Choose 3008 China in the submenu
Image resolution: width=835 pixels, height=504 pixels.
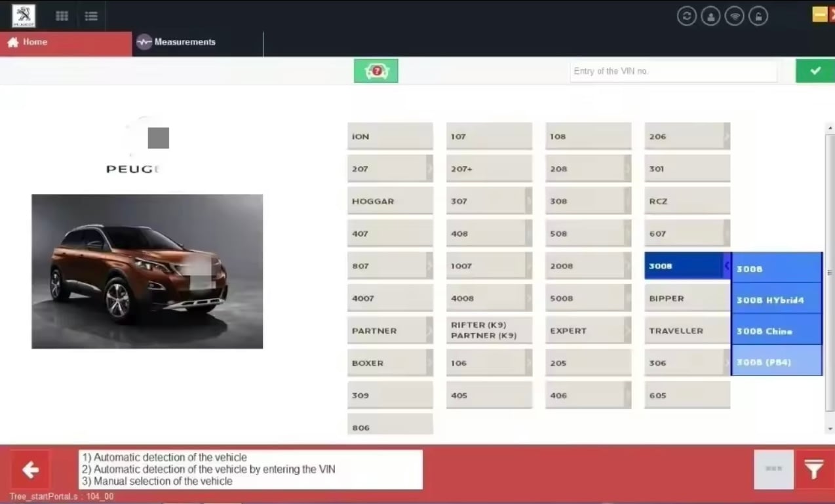coord(777,330)
